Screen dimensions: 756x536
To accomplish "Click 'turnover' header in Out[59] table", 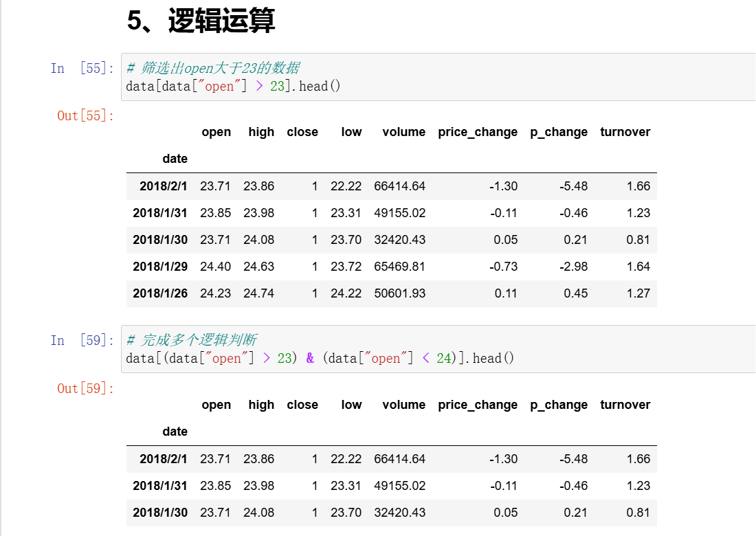I will point(625,405).
